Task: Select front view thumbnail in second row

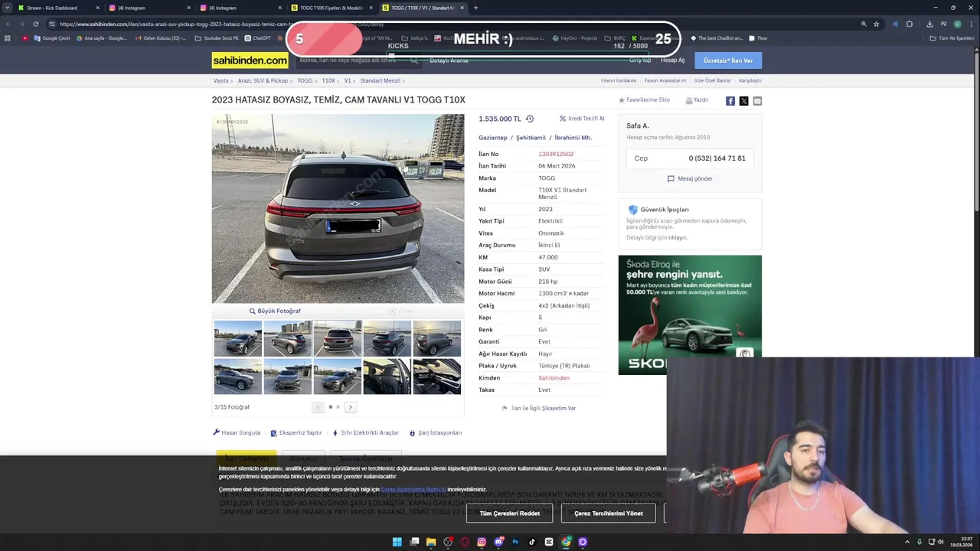Action: 287,377
